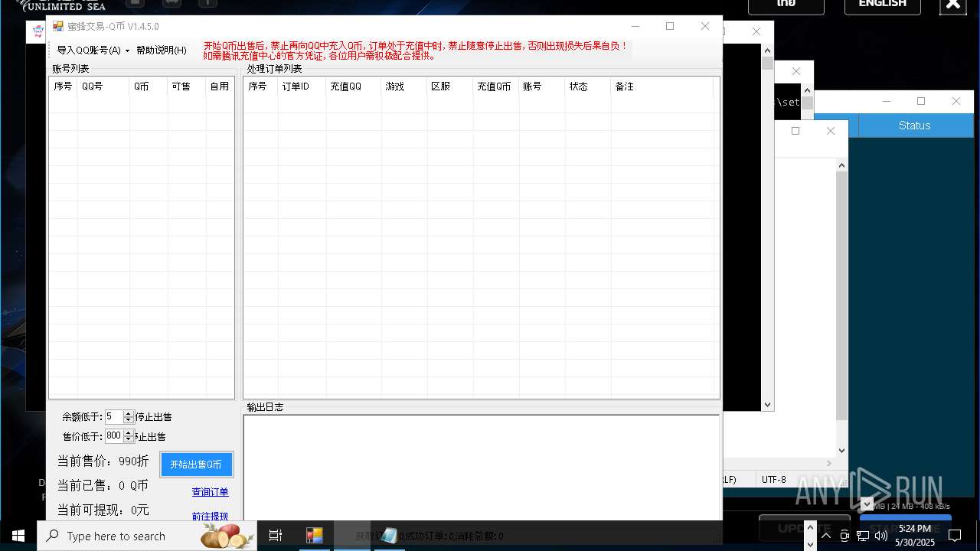The width and height of the screenshot is (980, 551).
Task: Click the account list Q币 column header
Action: pyautogui.click(x=149, y=86)
